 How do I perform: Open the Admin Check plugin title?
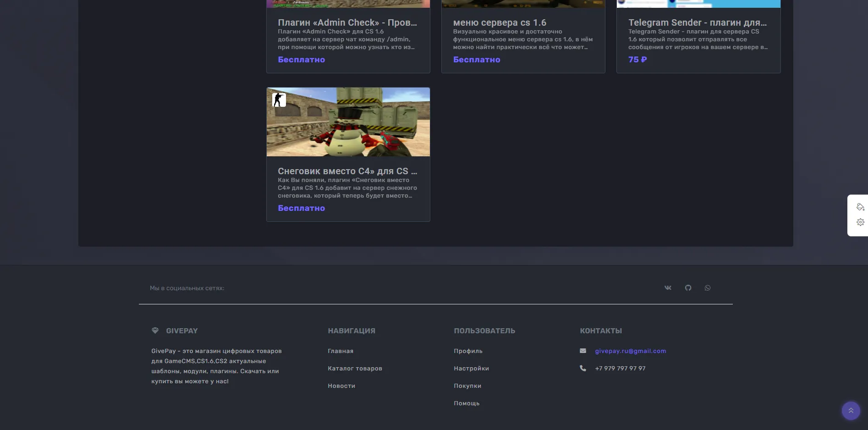pos(347,22)
